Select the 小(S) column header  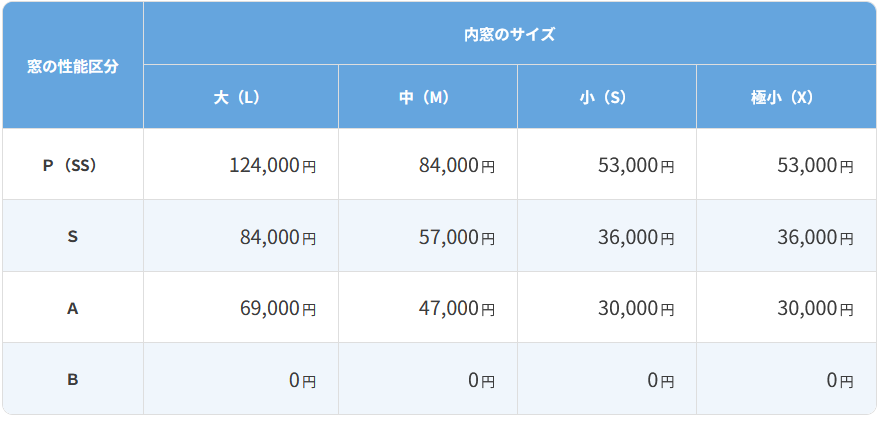(x=607, y=97)
